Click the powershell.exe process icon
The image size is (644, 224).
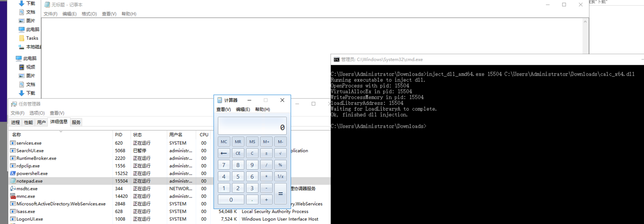13,173
